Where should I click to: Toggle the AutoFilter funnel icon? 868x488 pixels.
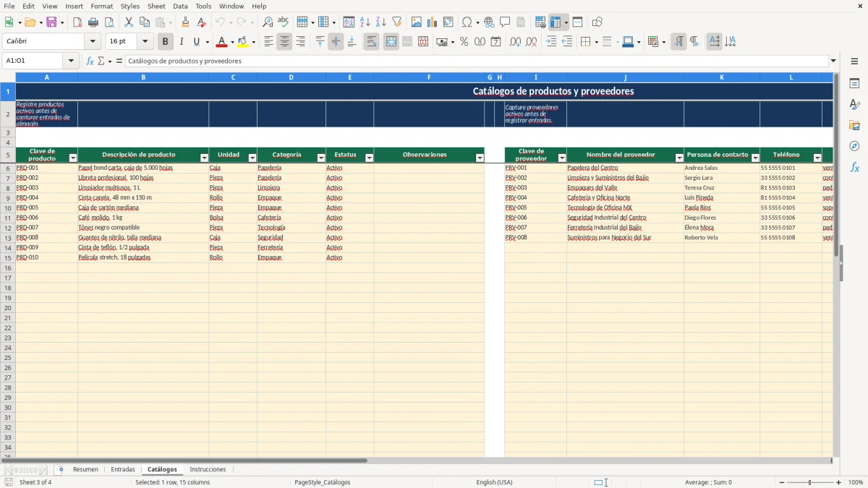click(397, 22)
